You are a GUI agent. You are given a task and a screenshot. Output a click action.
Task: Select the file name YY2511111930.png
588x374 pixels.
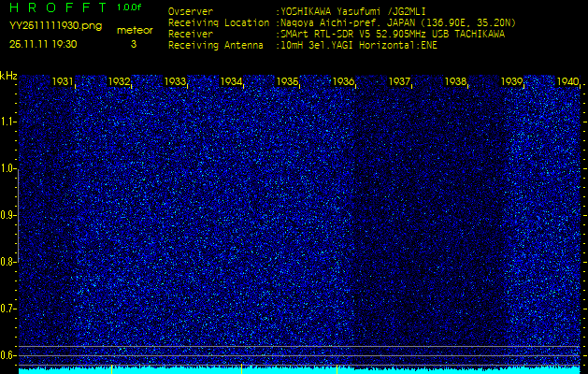(55, 26)
